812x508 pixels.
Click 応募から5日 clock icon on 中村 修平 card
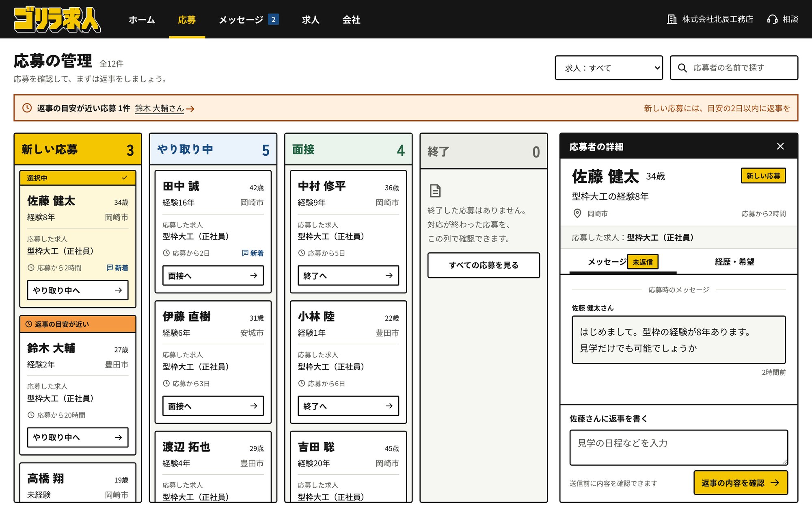pos(302,253)
